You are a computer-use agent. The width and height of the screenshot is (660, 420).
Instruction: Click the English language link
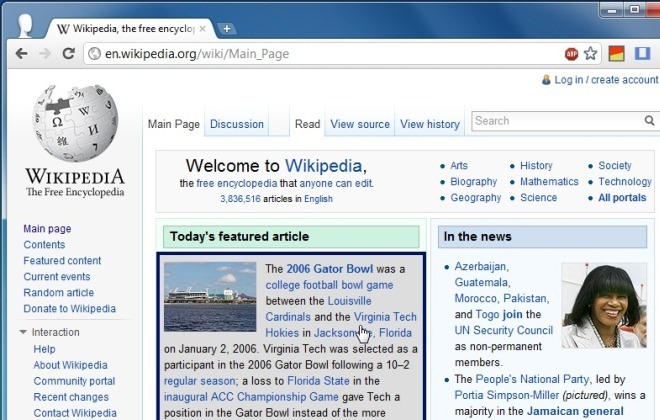point(318,199)
